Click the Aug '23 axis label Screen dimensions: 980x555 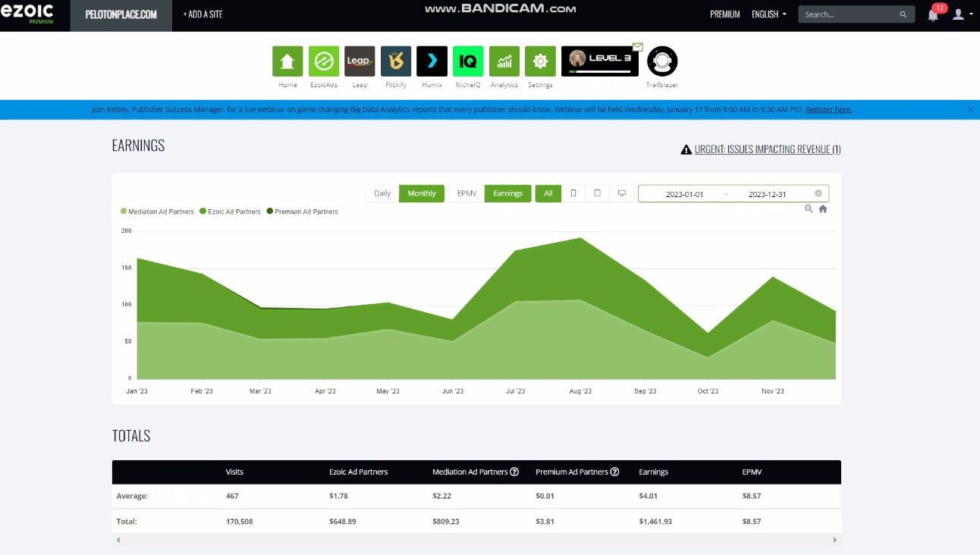580,391
